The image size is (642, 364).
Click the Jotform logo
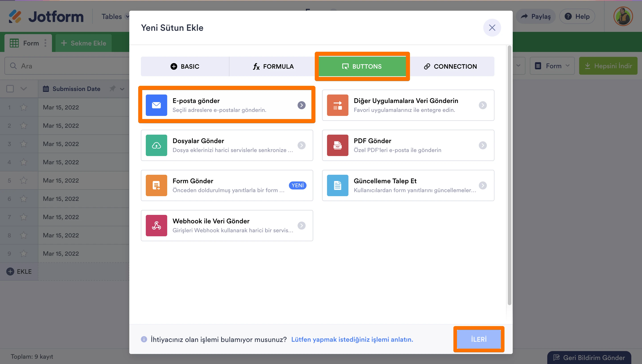[x=46, y=16]
